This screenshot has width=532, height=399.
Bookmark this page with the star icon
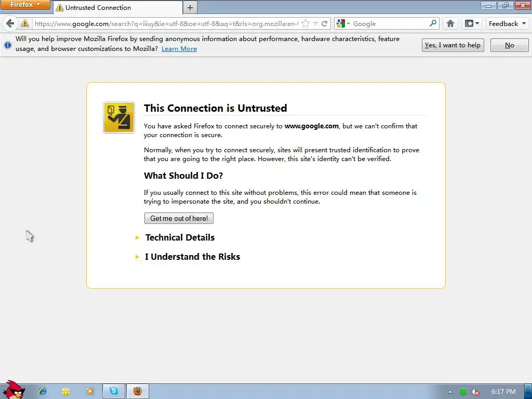305,23
